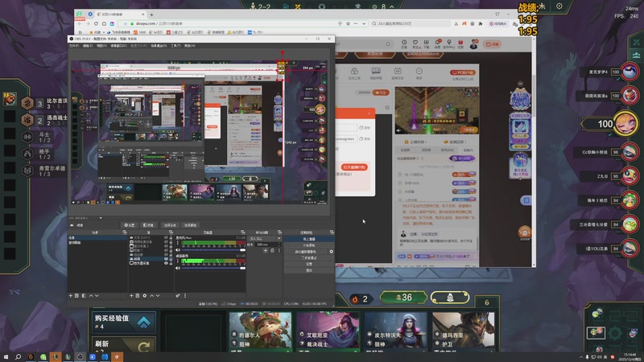Open advanced audio properties in mixer toolbar
Screen dimensions: 644x362
178,295
